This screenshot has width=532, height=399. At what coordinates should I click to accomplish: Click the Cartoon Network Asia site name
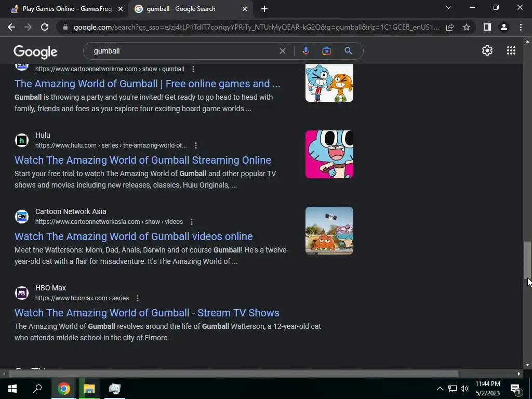[x=71, y=211]
